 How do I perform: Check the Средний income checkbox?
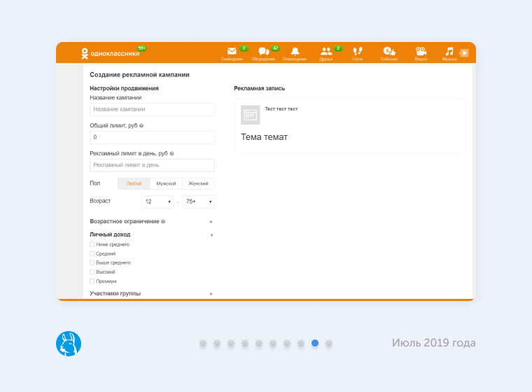[x=92, y=253]
